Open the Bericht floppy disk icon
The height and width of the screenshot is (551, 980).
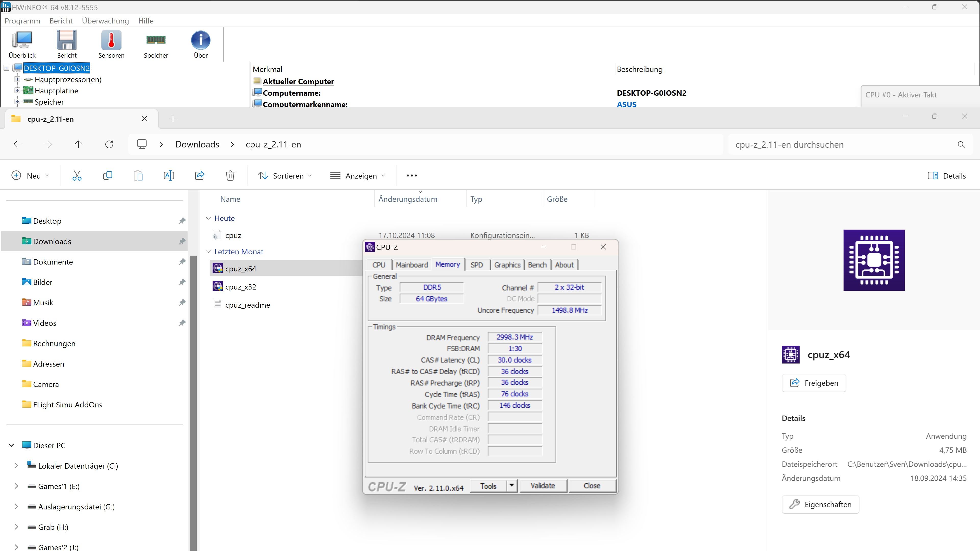coord(67,40)
